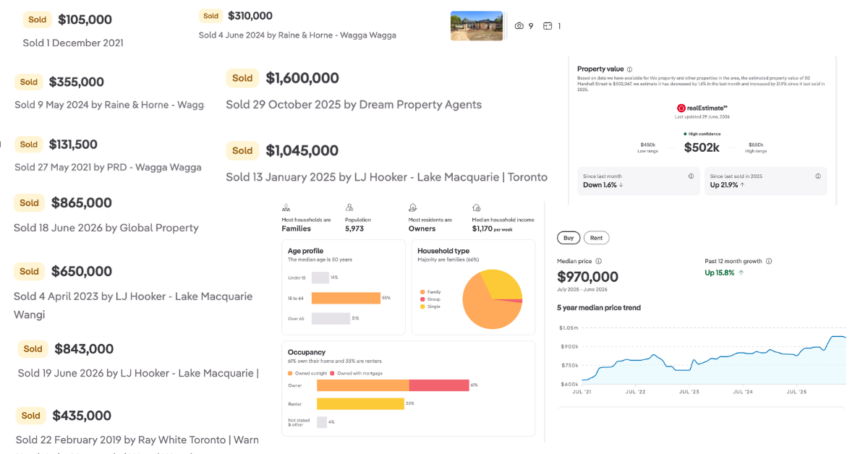Viewport: 868px width, 454px height.
Task: Click the median price trend line chart
Action: tap(702, 356)
